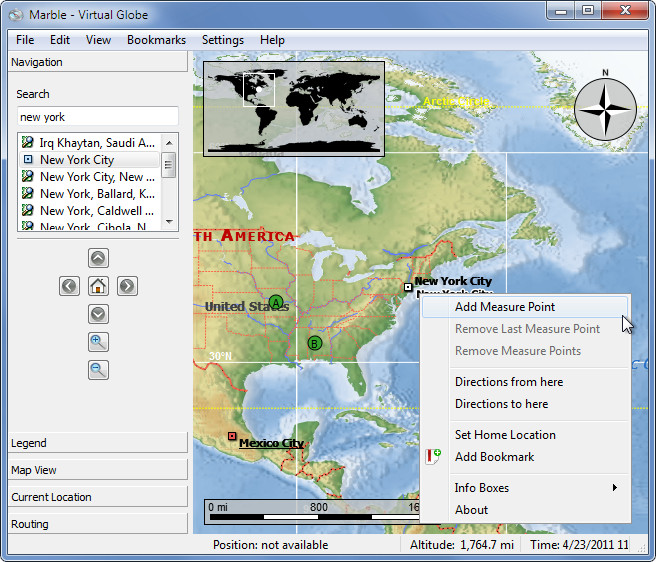Click the Add Bookmark flag icon
656x562 pixels.
click(x=433, y=456)
